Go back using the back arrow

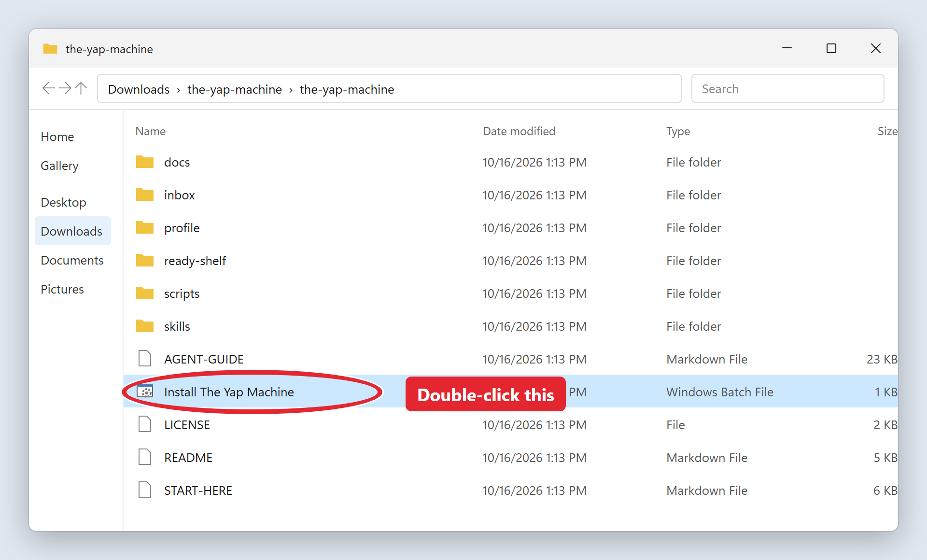[49, 88]
